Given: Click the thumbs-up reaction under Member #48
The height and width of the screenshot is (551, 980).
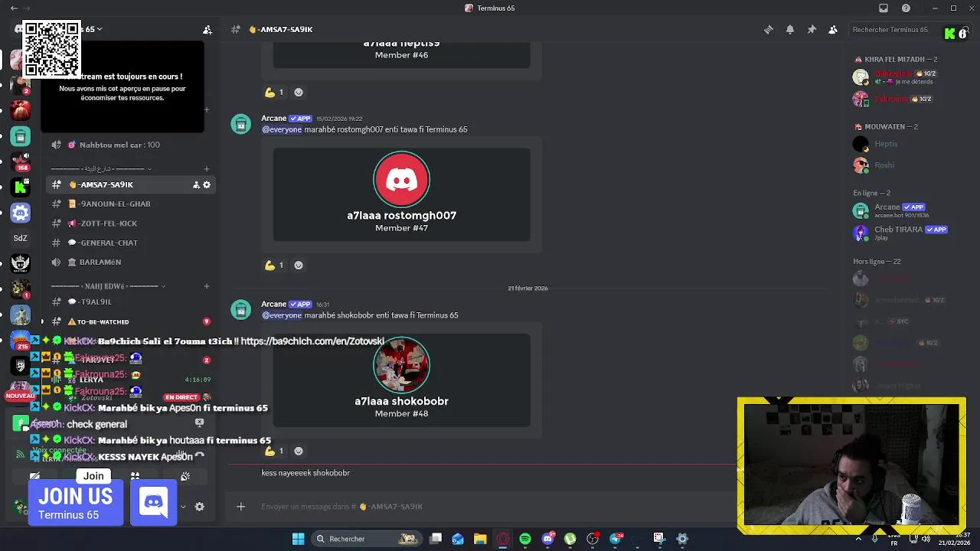Looking at the screenshot, I should click(x=274, y=451).
